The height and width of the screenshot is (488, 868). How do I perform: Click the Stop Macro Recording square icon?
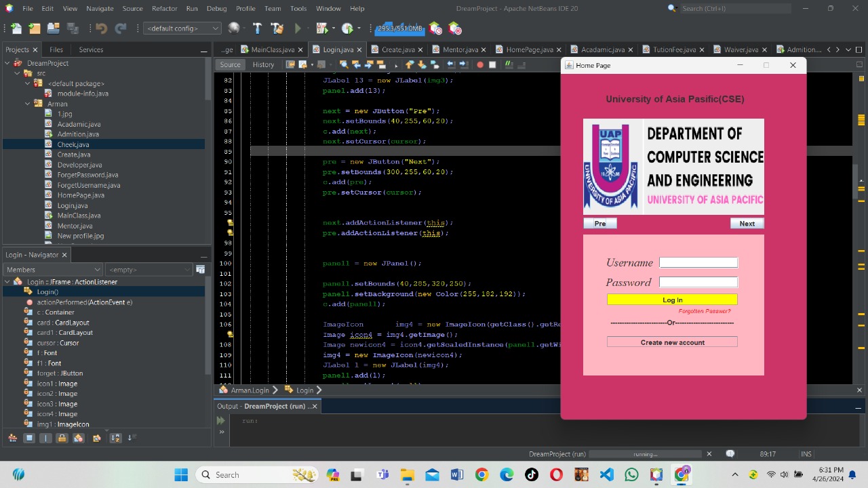(492, 64)
